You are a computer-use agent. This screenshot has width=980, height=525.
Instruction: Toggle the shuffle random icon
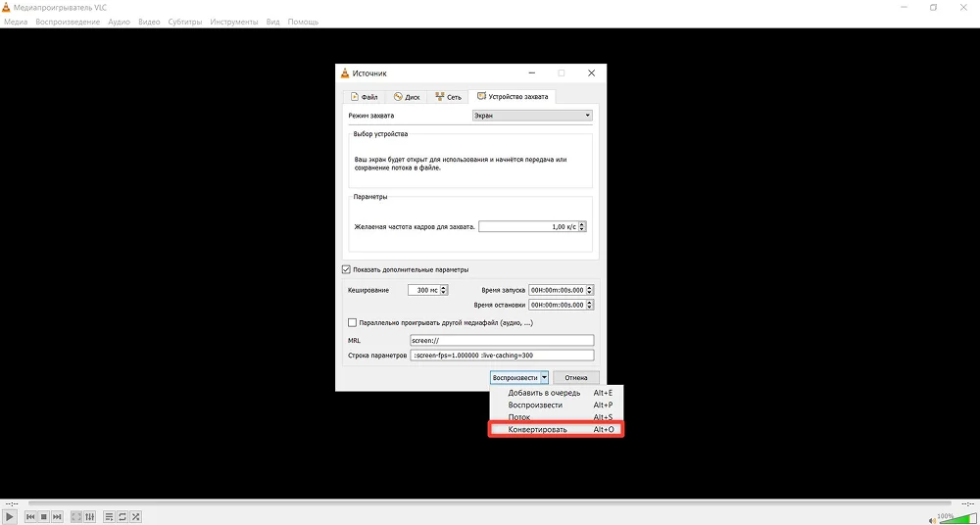coord(136,516)
